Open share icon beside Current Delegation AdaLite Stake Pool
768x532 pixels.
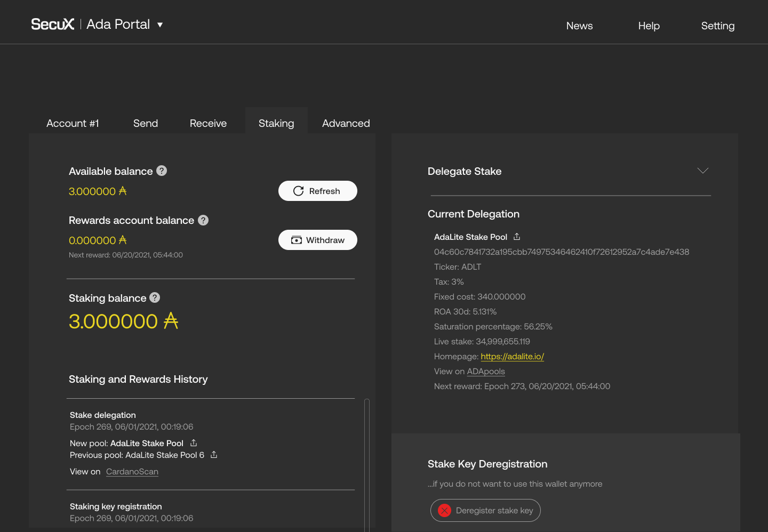[x=516, y=236]
